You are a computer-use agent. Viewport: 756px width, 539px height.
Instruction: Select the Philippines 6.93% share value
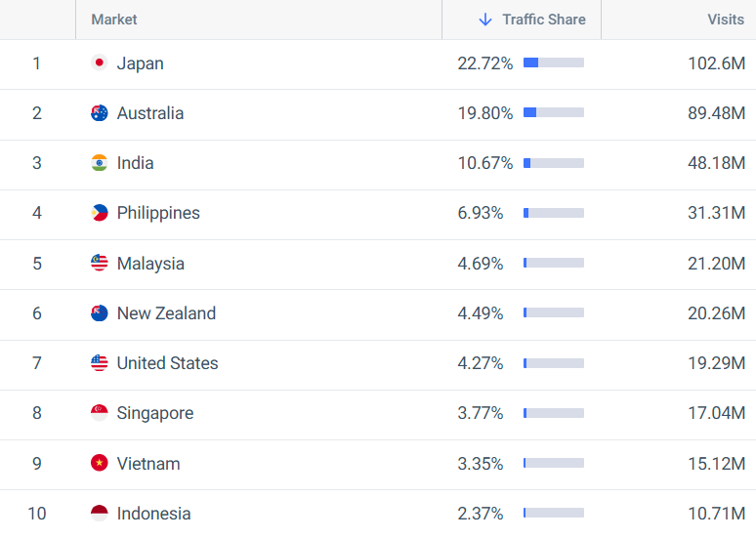pyautogui.click(x=481, y=213)
